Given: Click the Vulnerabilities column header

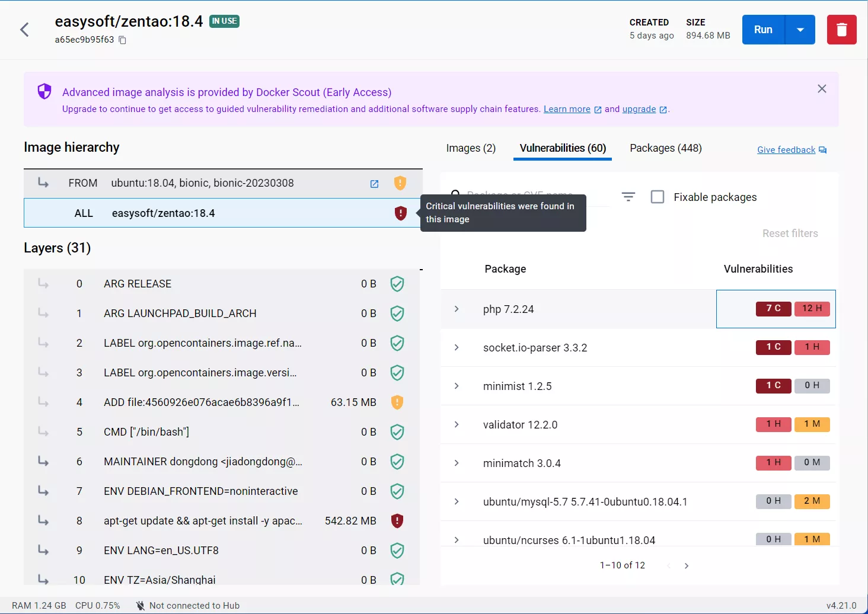Looking at the screenshot, I should click(758, 269).
